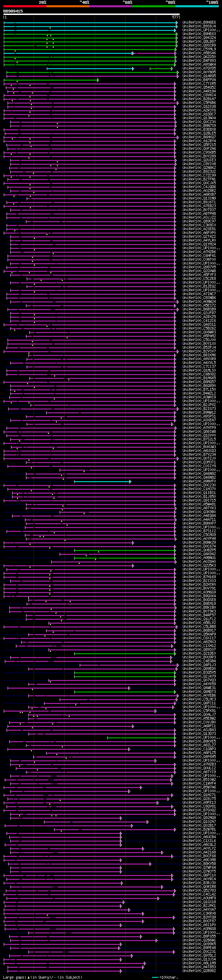Select the BB909415 query name

coord(13,11)
